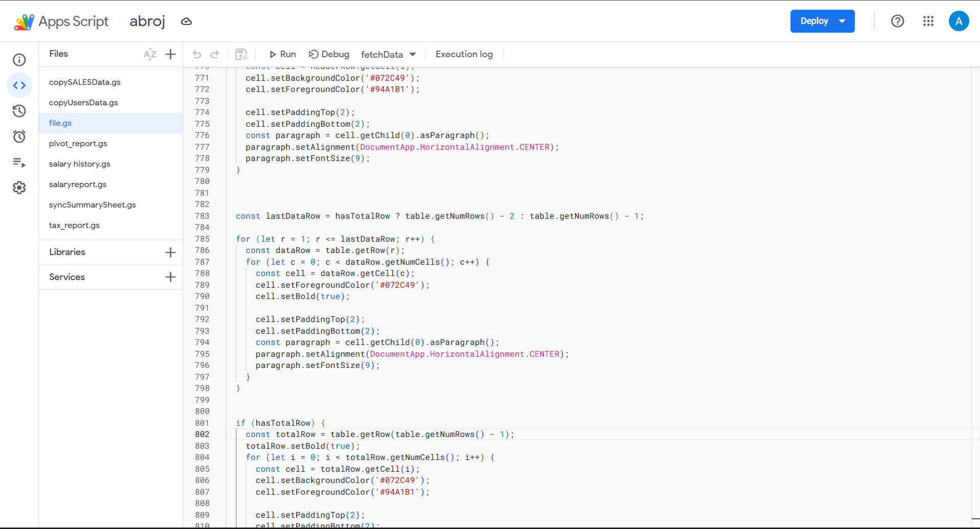Open the Google apps grid launcher
980x529 pixels.
[x=928, y=21]
